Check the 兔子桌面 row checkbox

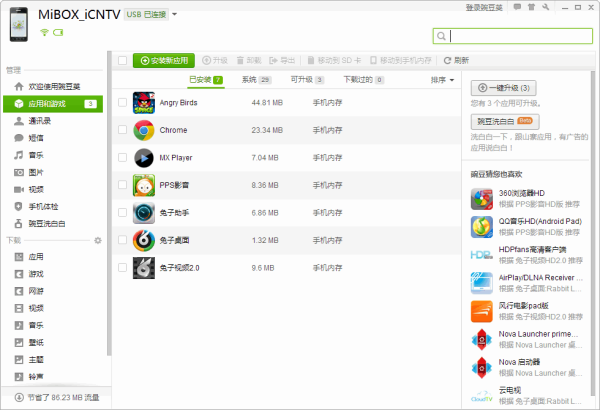(122, 240)
